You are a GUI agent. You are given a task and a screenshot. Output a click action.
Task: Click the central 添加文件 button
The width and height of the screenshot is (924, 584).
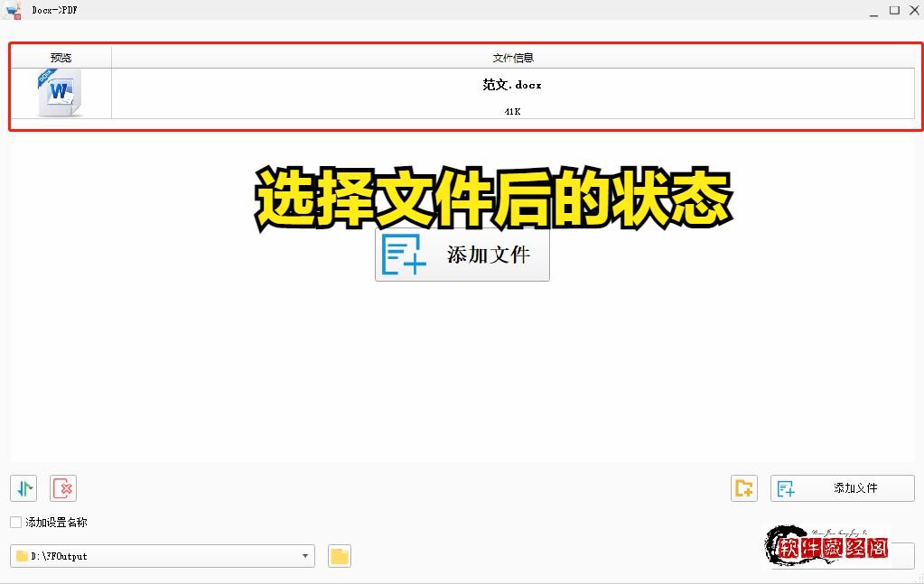pos(462,254)
